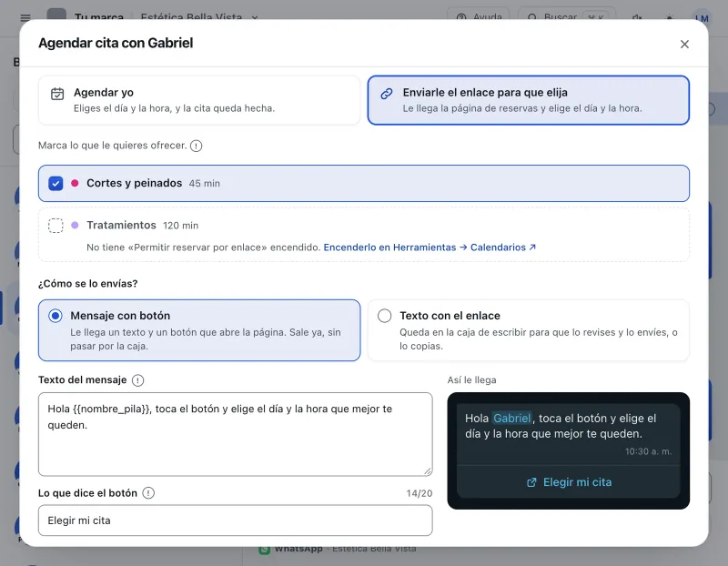Choose the Enviarle el enlace para que elija option

click(x=529, y=100)
